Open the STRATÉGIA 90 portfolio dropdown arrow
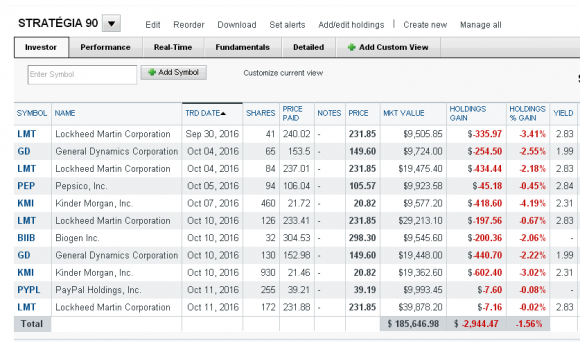This screenshot has height=361, width=580. click(x=111, y=24)
